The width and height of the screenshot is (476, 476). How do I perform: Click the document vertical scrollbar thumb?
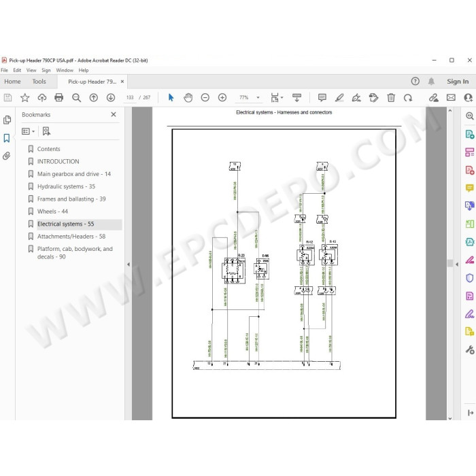point(450,263)
